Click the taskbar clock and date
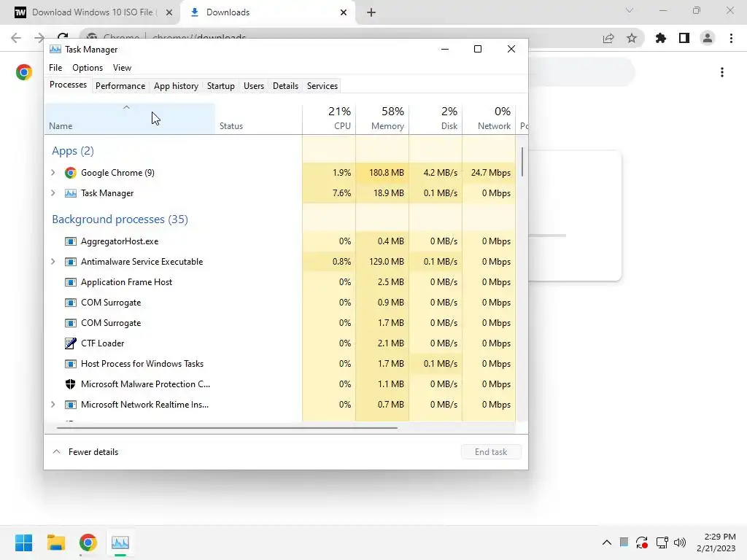Viewport: 747px width, 560px height. tap(716, 542)
